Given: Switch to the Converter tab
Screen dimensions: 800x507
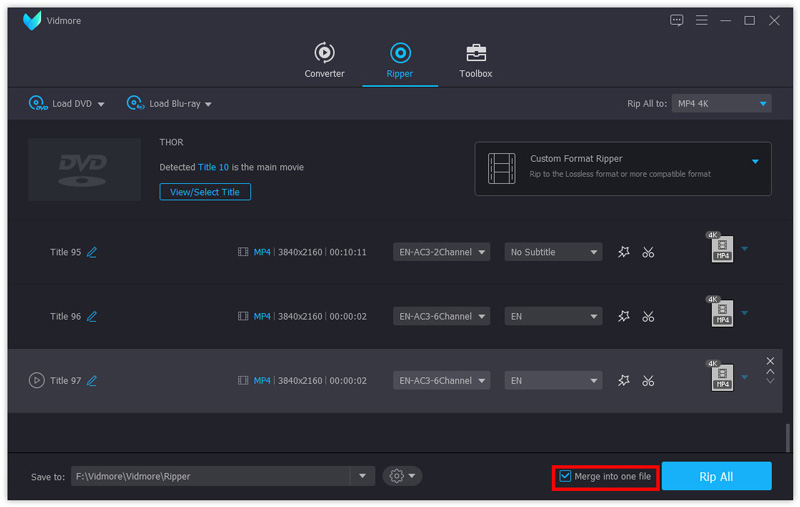Looking at the screenshot, I should [324, 61].
